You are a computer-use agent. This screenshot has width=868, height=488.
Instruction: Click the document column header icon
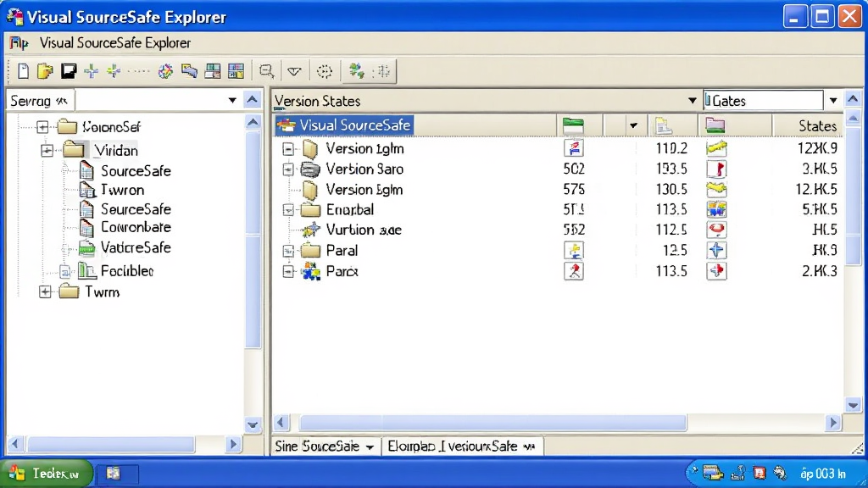coord(663,125)
